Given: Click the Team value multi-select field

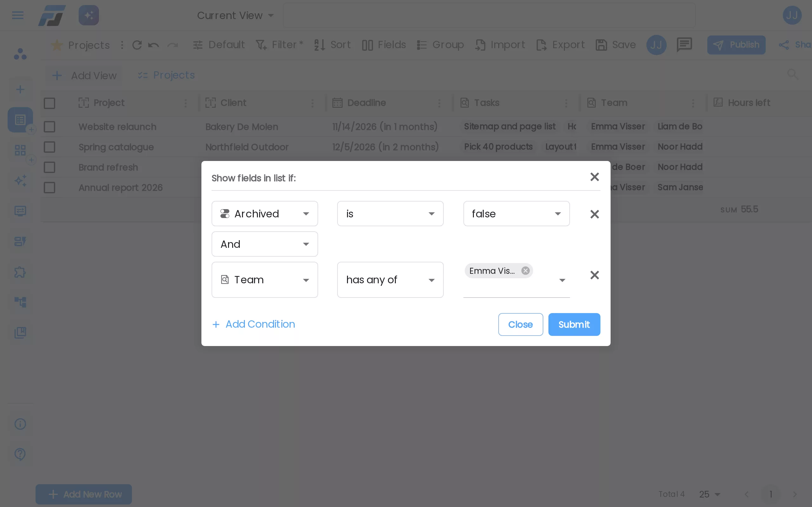Looking at the screenshot, I should [516, 280].
